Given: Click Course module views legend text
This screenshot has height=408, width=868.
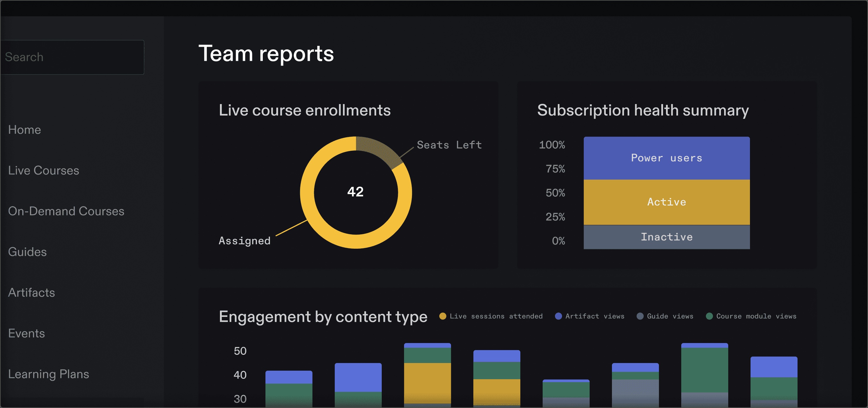Looking at the screenshot, I should coord(756,316).
